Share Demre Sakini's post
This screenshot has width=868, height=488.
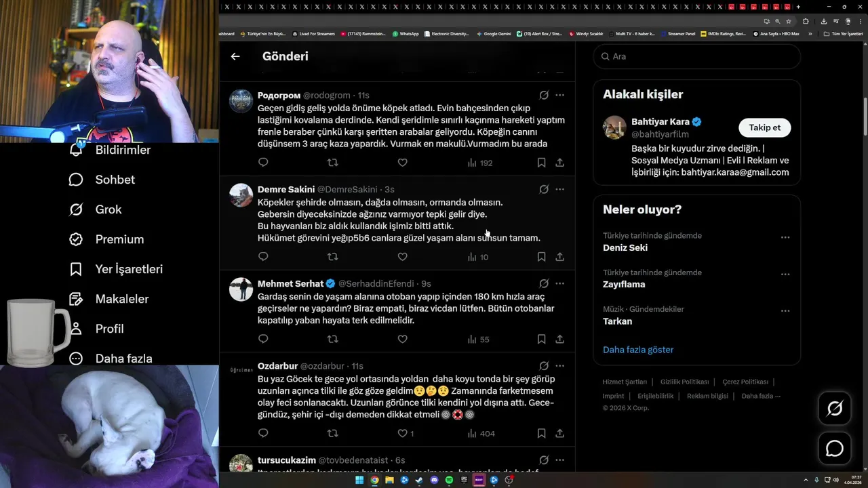[559, 257]
